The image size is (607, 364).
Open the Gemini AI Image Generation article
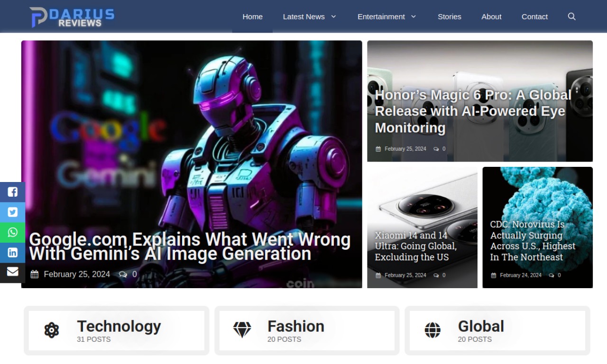190,246
